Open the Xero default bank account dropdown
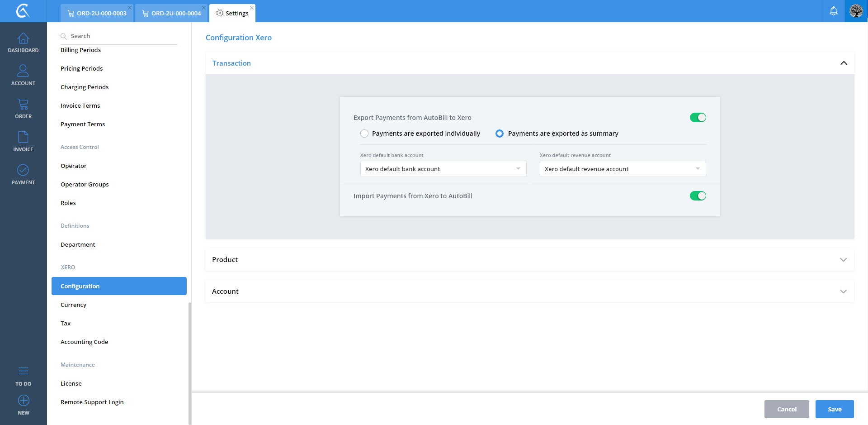 443,169
